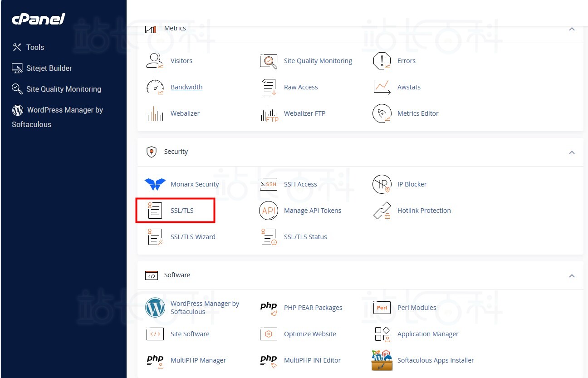
Task: Click the Bandwidth gauge icon
Action: [x=155, y=87]
